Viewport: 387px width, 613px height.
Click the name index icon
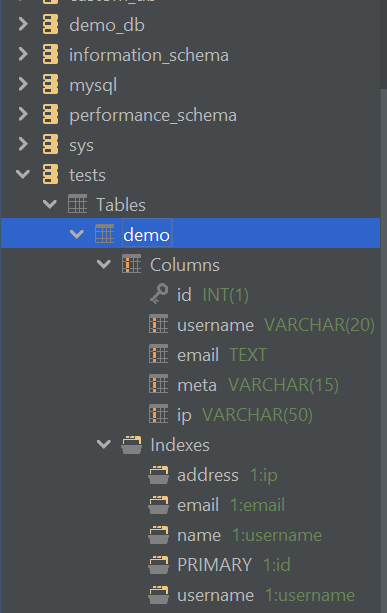click(x=158, y=535)
